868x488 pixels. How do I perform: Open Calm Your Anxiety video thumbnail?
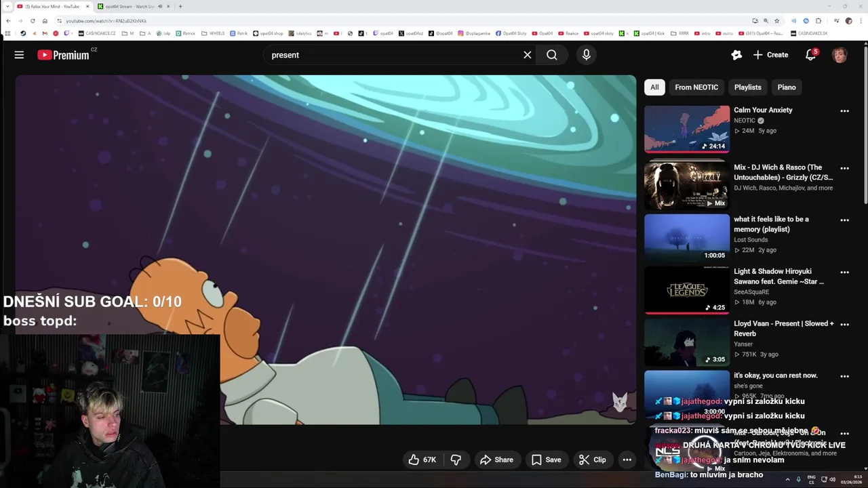(x=687, y=129)
